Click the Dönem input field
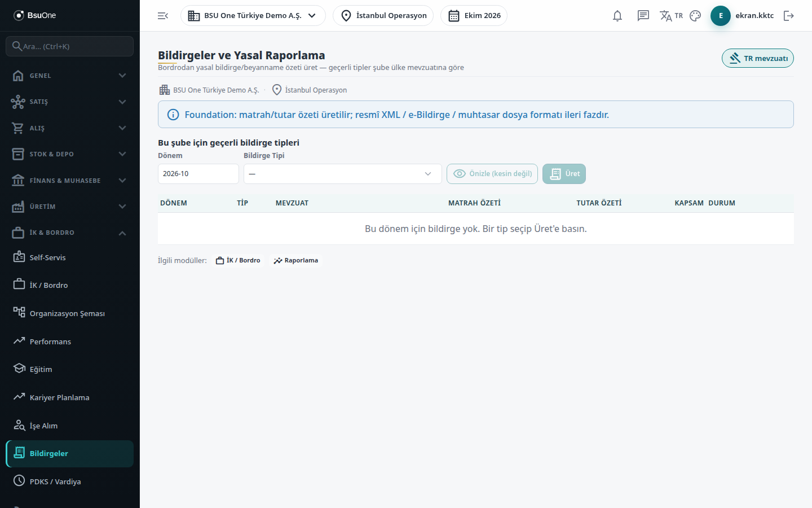This screenshot has width=812, height=508. pyautogui.click(x=198, y=174)
